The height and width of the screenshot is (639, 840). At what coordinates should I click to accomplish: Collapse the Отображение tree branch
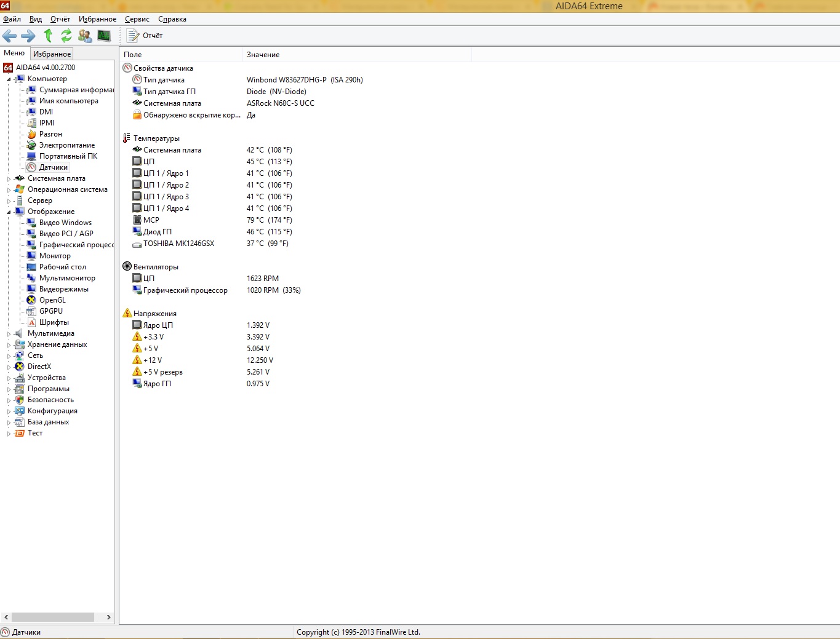[9, 212]
